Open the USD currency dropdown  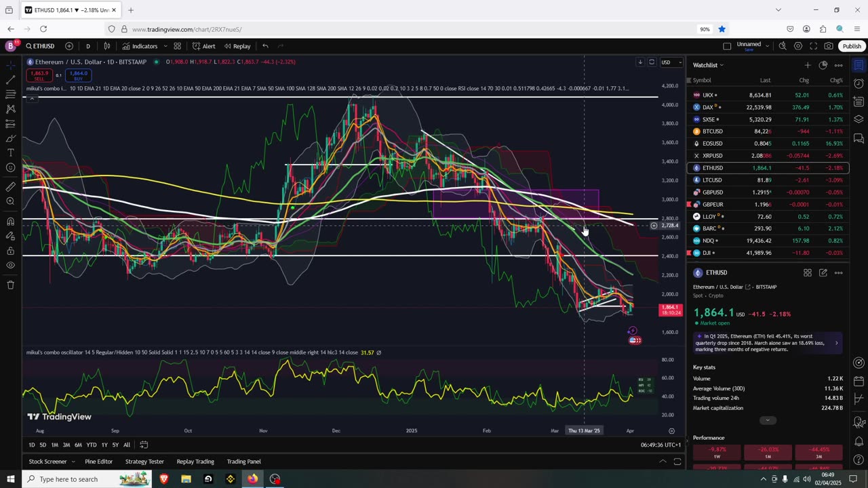point(671,62)
